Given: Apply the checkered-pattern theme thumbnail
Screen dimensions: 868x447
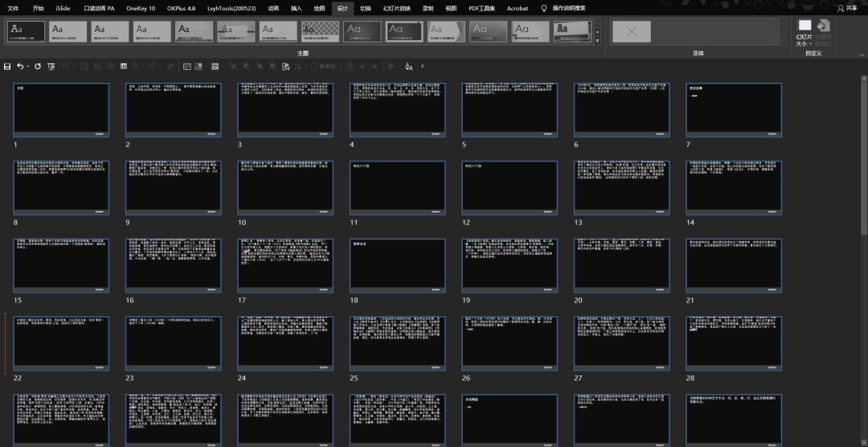Looking at the screenshot, I should pyautogui.click(x=321, y=31).
